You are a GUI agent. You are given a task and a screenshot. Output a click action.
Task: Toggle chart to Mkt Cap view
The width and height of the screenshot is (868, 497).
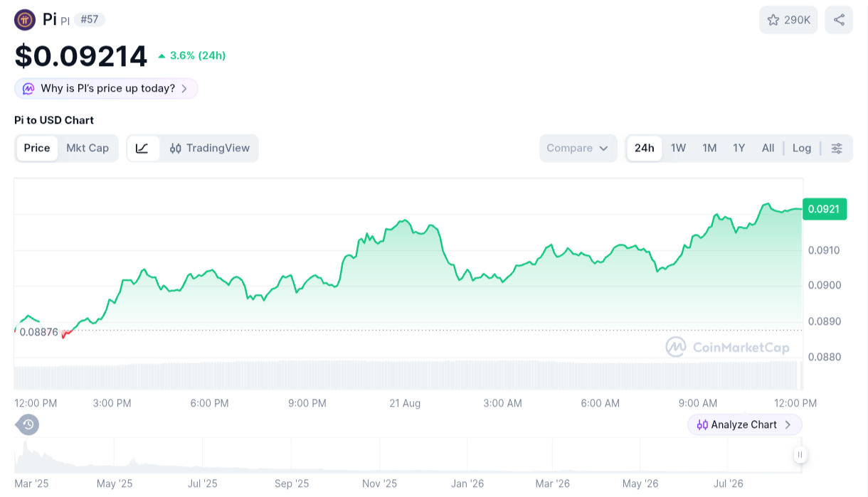[88, 148]
